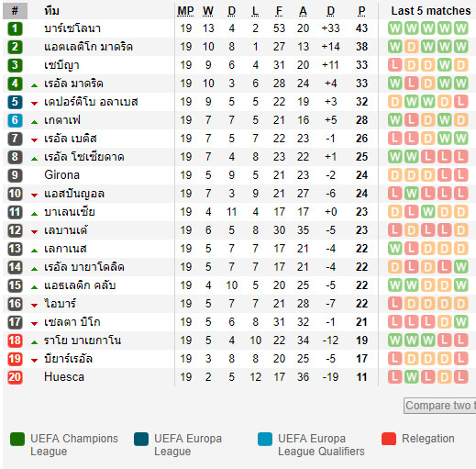This screenshot has width=476, height=469.
Task: Click the light blue rank 6 badge
Action: point(15,120)
